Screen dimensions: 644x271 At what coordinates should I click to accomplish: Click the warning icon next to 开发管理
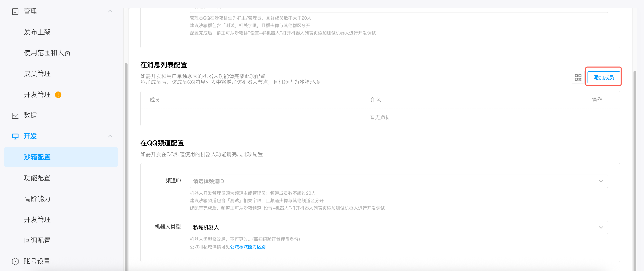pos(58,95)
